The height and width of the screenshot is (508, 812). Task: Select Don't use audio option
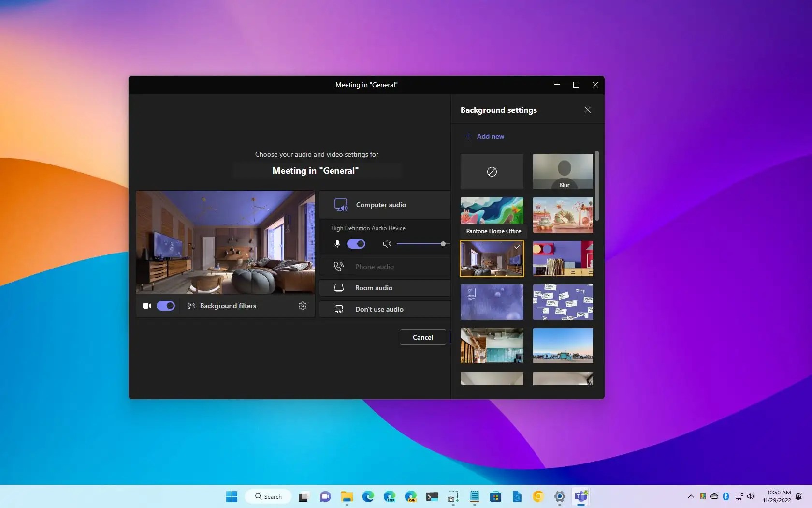click(x=379, y=309)
